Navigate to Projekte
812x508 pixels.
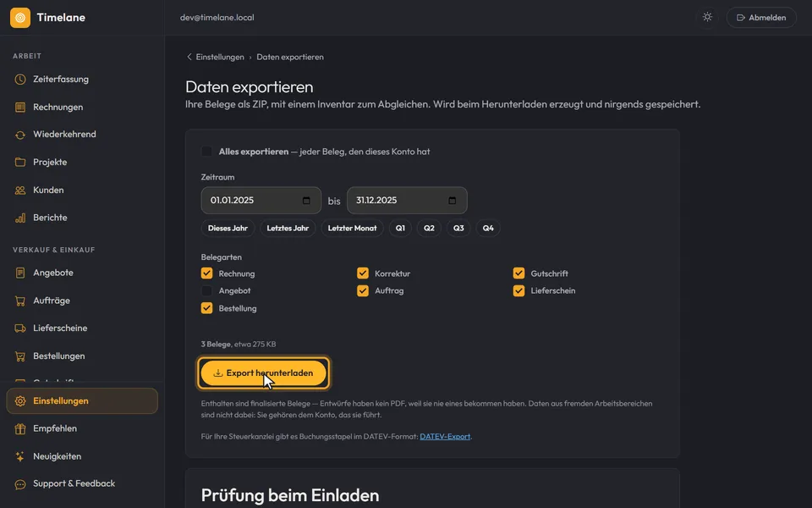coord(82,163)
